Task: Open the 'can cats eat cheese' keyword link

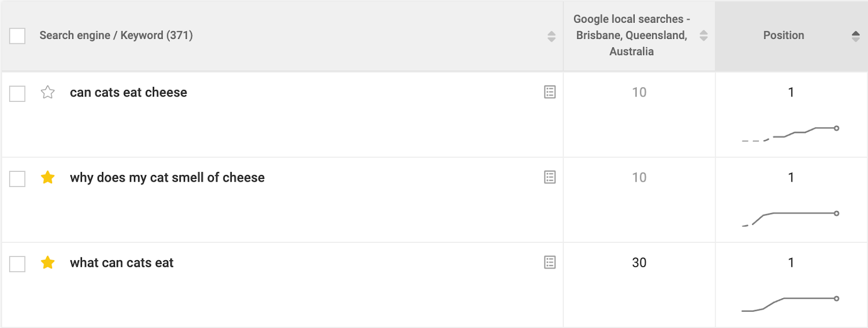Action: tap(129, 93)
